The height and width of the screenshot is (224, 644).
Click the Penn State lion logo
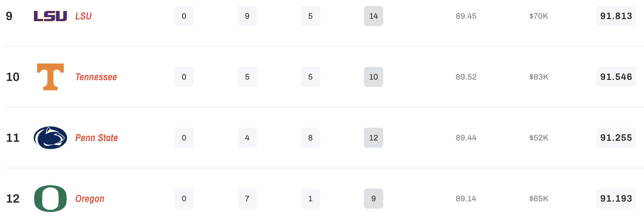(x=50, y=138)
